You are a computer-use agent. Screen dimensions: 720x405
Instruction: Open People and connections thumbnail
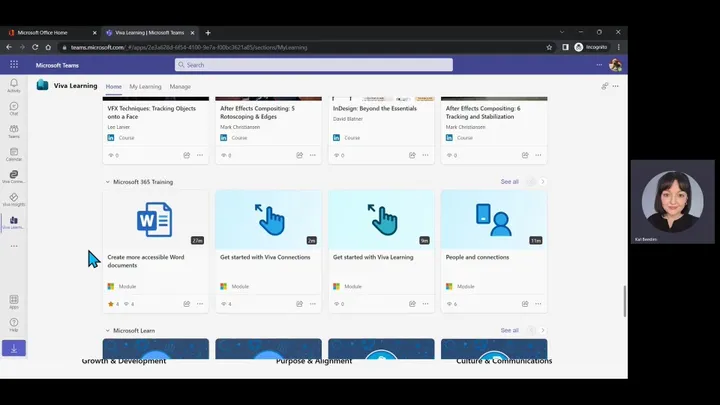tap(494, 220)
